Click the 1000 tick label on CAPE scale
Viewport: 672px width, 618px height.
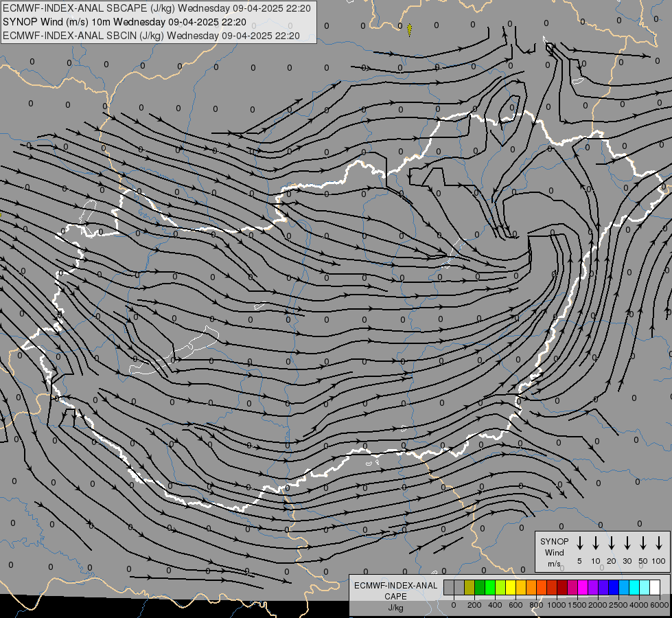coord(556,605)
